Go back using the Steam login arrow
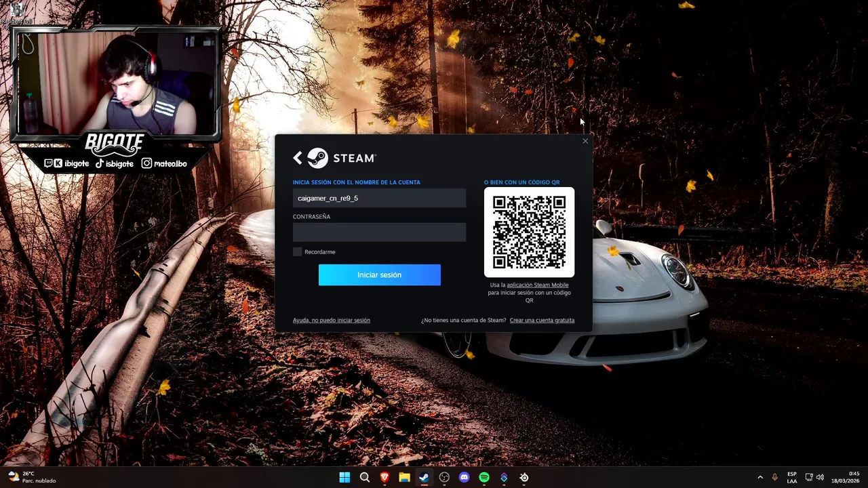Image resolution: width=868 pixels, height=488 pixels. coord(298,158)
